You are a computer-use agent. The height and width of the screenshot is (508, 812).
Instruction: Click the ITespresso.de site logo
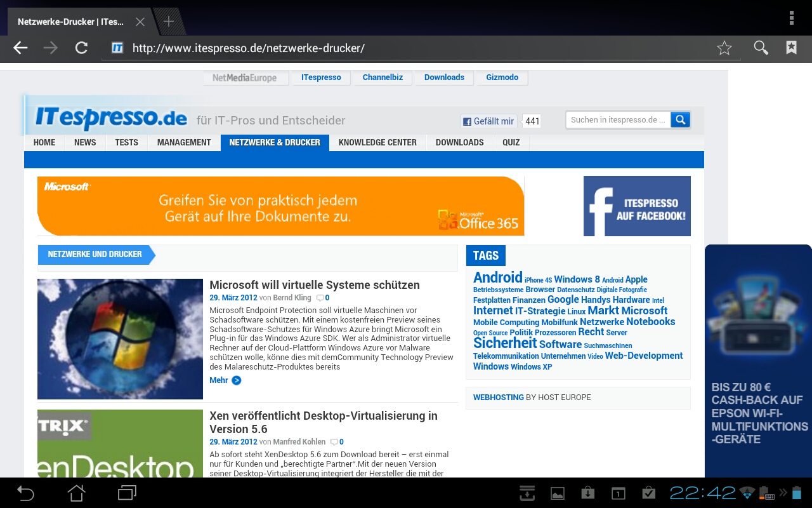click(x=111, y=117)
